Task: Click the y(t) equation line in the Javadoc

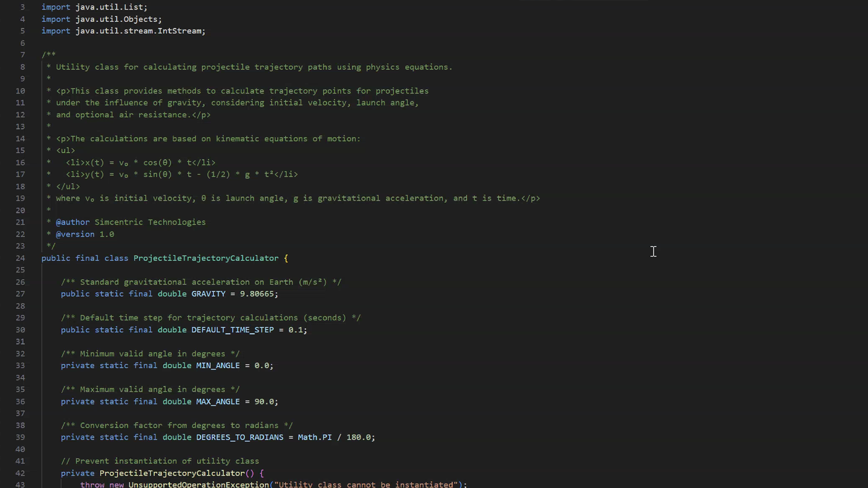Action: (x=181, y=174)
